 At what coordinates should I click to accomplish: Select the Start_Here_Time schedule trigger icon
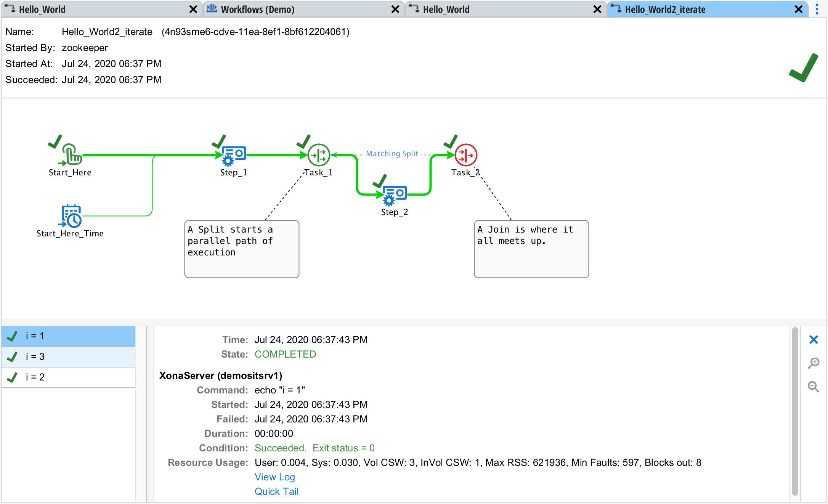[71, 216]
